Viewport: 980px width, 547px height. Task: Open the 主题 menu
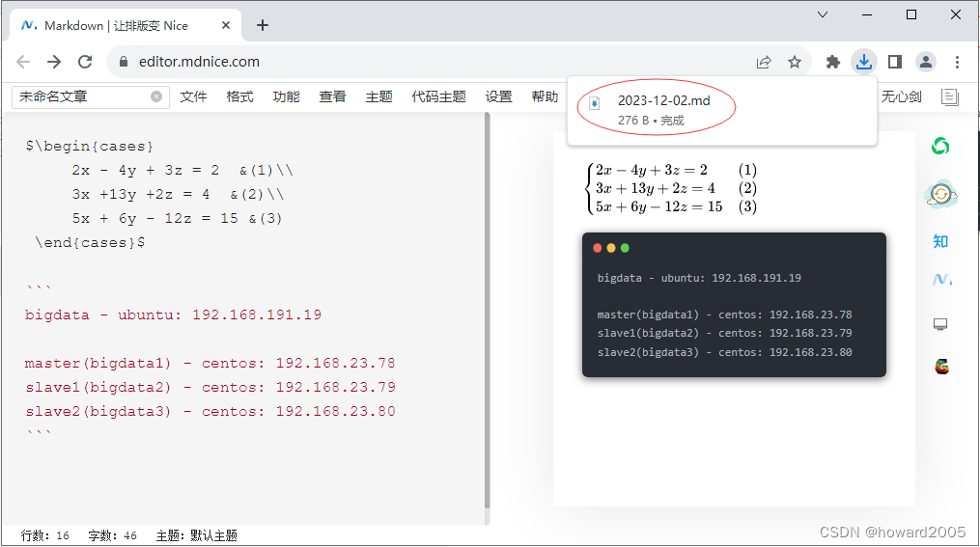tap(378, 96)
